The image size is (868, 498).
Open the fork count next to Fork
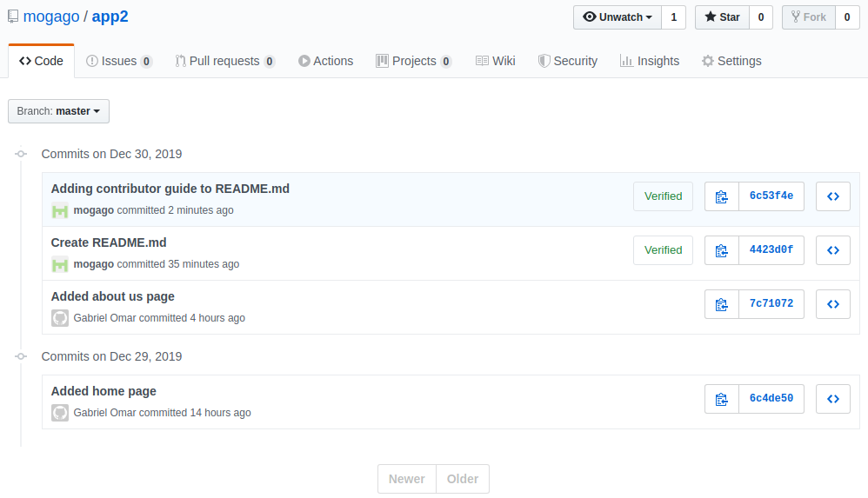tap(847, 17)
